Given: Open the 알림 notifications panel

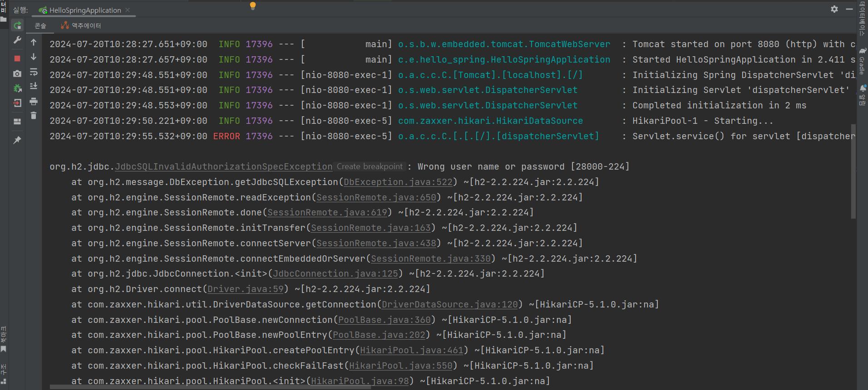Looking at the screenshot, I should point(862,94).
